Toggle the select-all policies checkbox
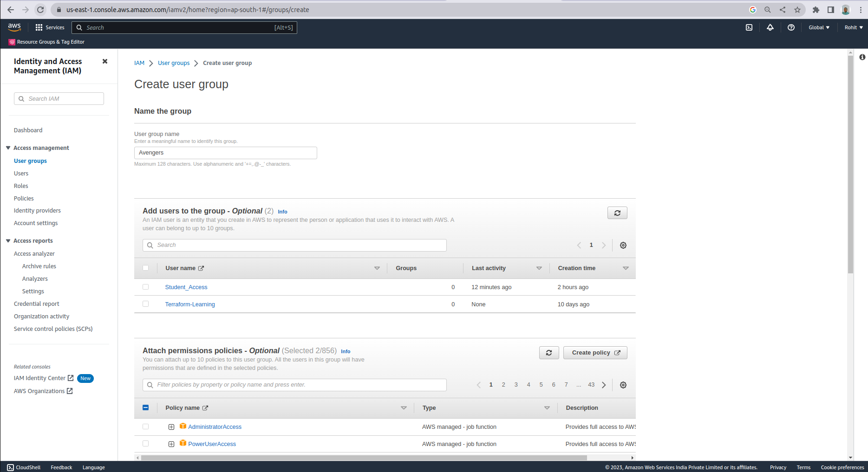The width and height of the screenshot is (868, 472). coord(146,407)
